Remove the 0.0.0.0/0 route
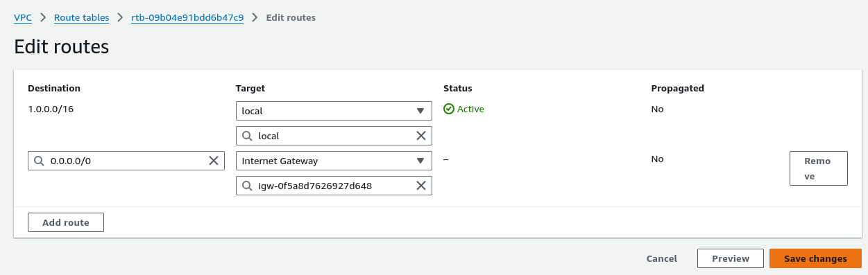 pyautogui.click(x=818, y=168)
